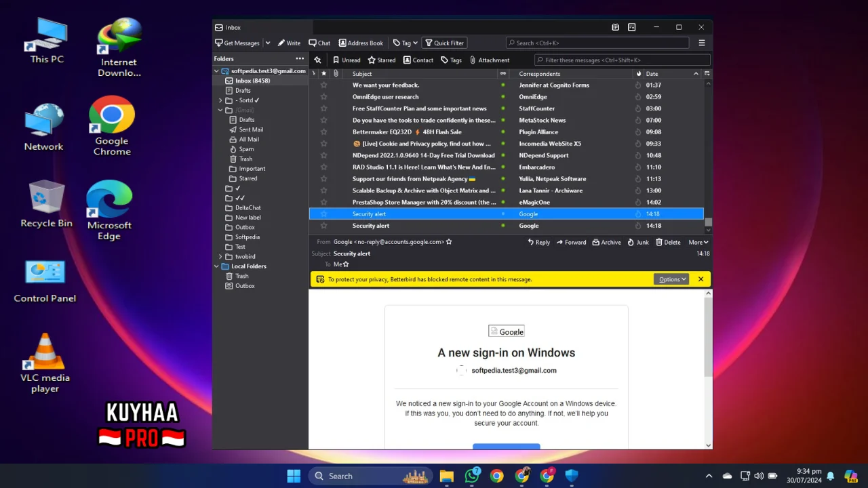This screenshot has height=488, width=868.
Task: Open the Spam folder
Action: [246, 149]
